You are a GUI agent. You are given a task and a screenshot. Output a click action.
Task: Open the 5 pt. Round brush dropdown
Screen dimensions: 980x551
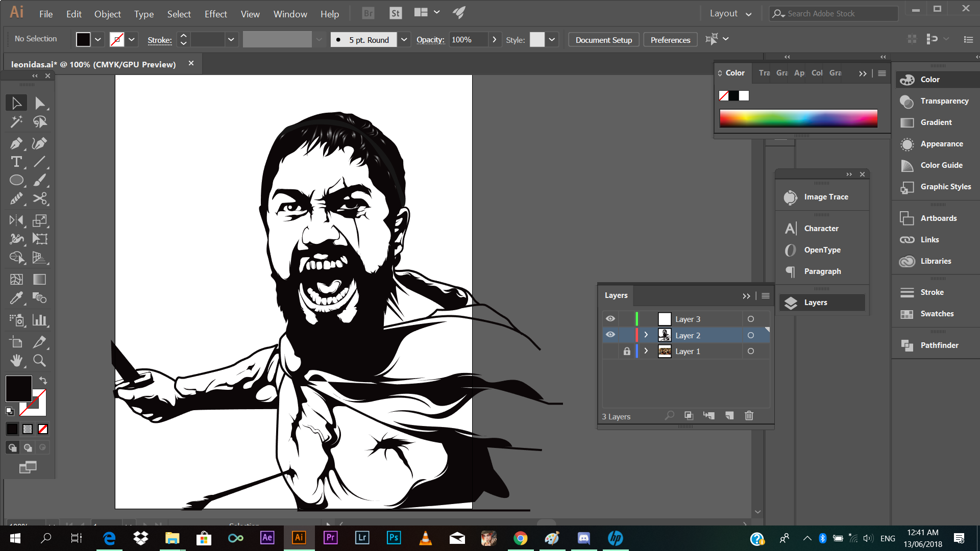404,40
